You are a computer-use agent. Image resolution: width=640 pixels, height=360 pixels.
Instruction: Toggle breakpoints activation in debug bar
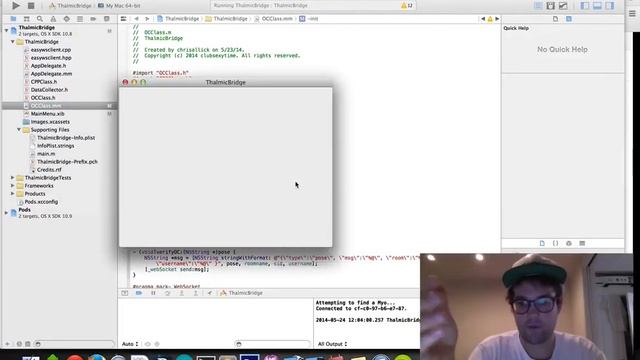(139, 293)
